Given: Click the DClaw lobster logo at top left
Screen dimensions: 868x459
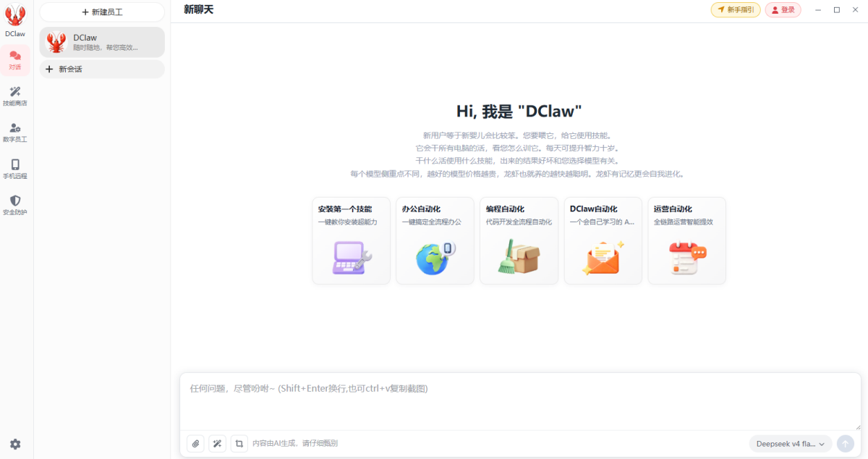Looking at the screenshot, I should click(15, 14).
